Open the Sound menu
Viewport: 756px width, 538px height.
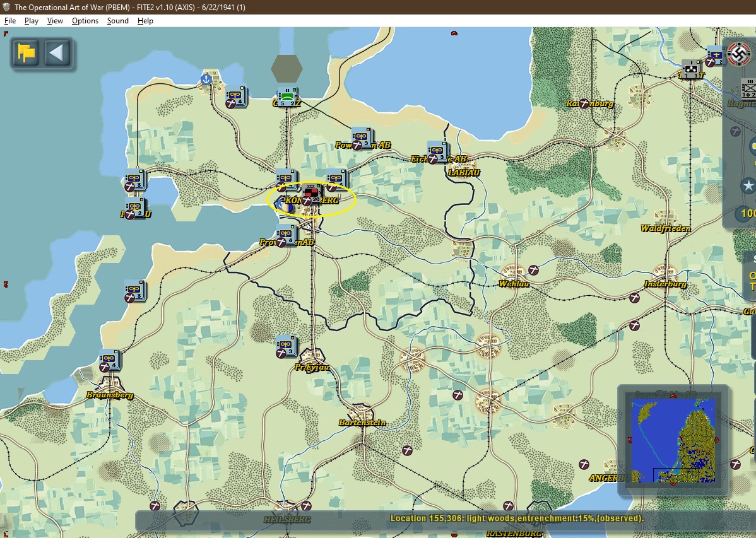click(x=117, y=21)
